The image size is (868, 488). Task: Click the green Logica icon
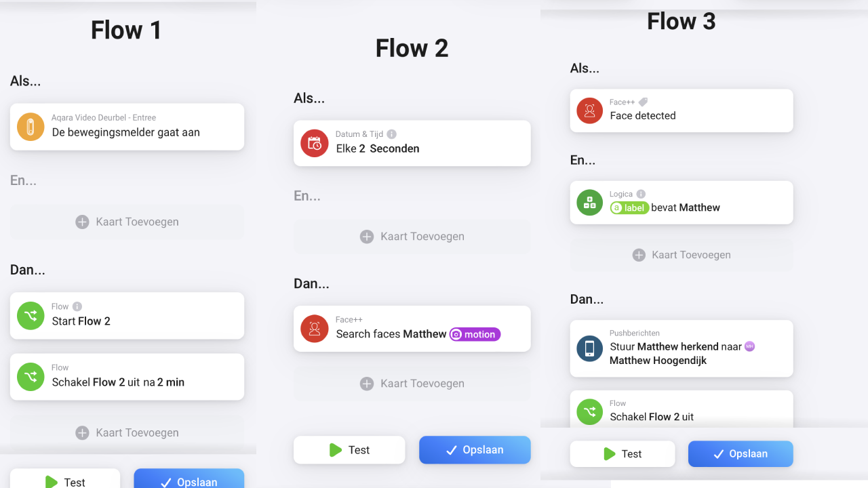[x=589, y=202]
